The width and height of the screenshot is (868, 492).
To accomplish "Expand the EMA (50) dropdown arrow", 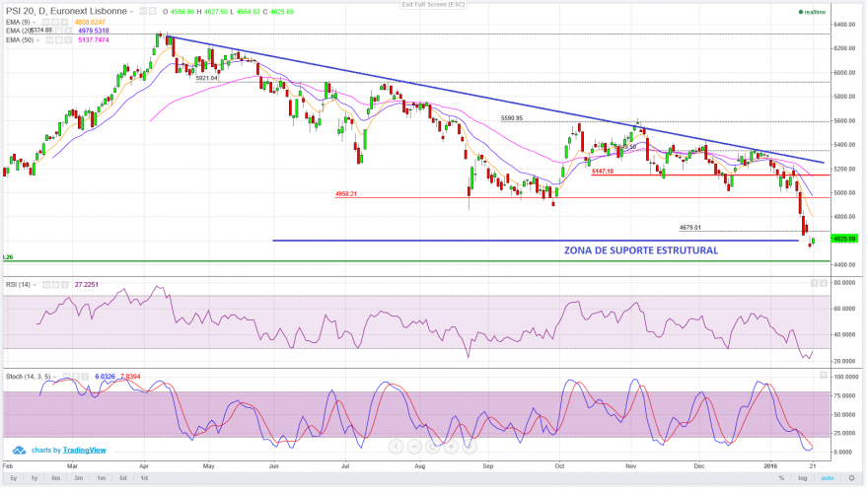I will tap(37, 40).
